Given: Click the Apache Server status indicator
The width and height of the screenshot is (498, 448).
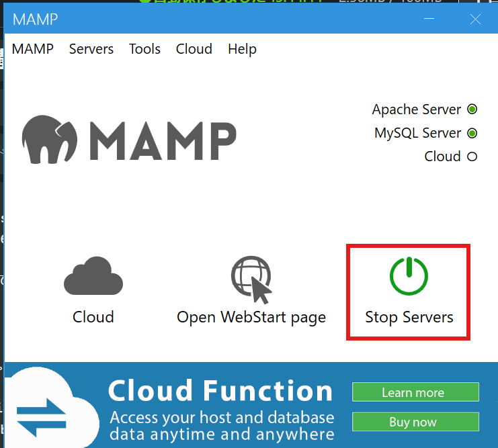Looking at the screenshot, I should (x=472, y=109).
